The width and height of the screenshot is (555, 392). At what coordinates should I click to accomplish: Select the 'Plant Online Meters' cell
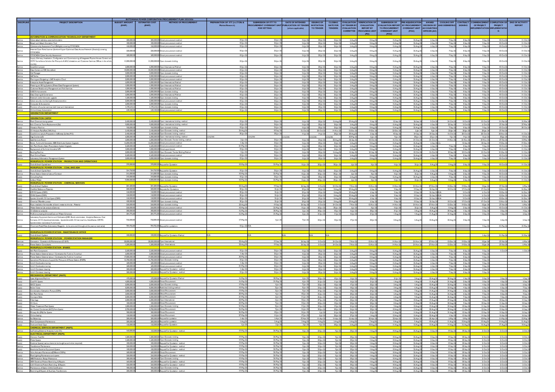[x=71, y=155]
